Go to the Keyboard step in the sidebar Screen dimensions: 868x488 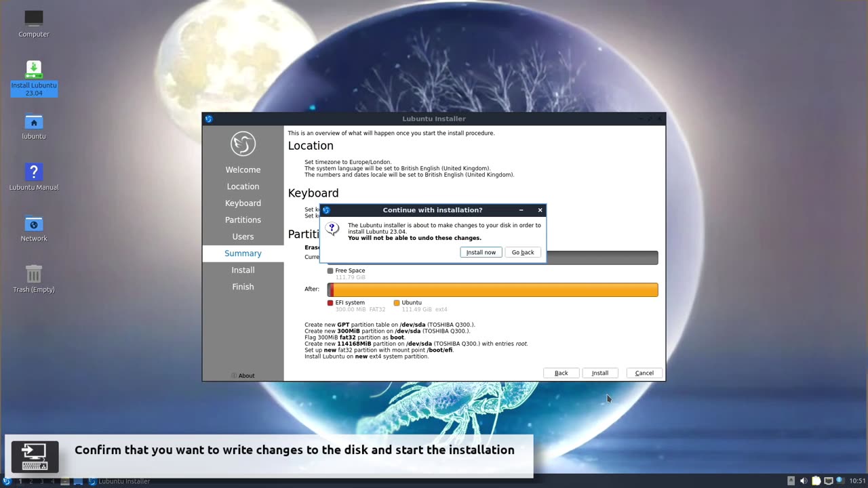(243, 203)
